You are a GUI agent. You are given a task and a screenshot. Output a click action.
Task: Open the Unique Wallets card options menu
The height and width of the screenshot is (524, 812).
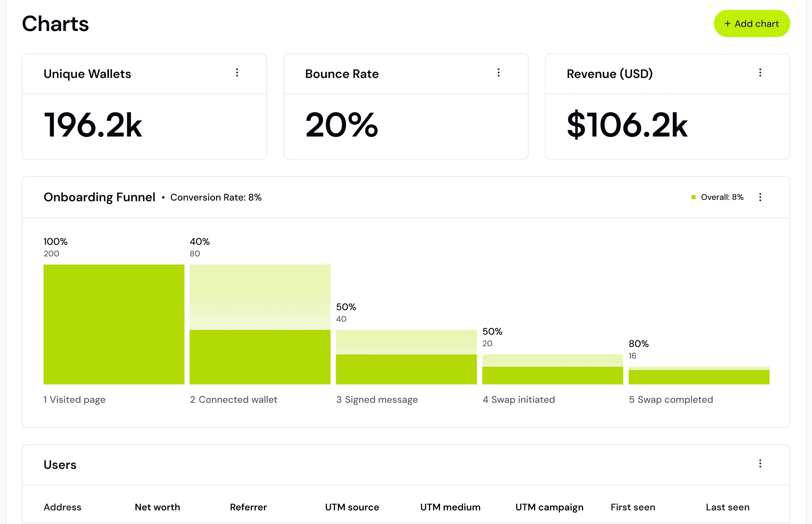click(237, 73)
